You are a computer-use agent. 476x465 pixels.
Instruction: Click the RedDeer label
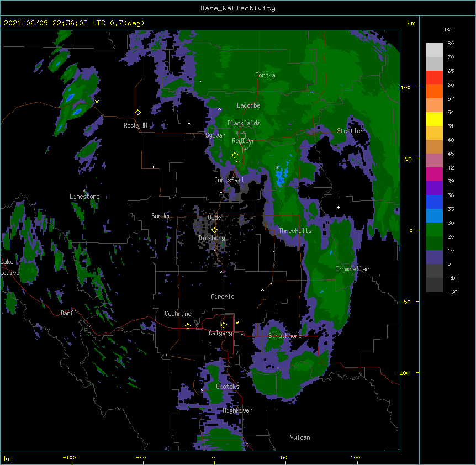coord(244,141)
